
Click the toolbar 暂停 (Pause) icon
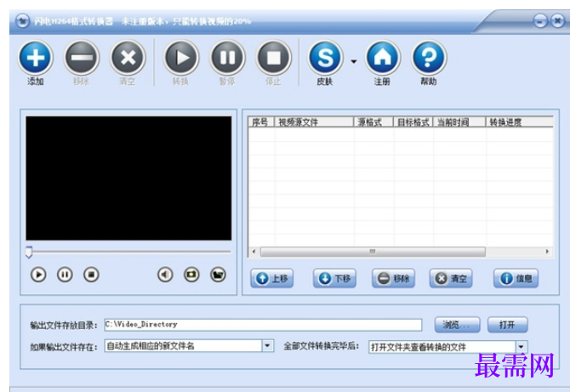tap(227, 58)
